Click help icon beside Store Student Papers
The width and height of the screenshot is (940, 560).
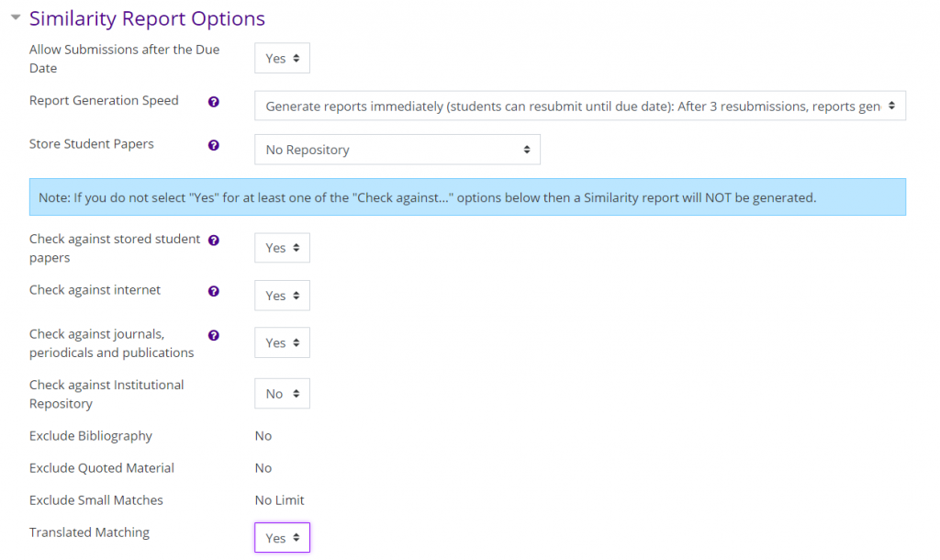pos(214,145)
